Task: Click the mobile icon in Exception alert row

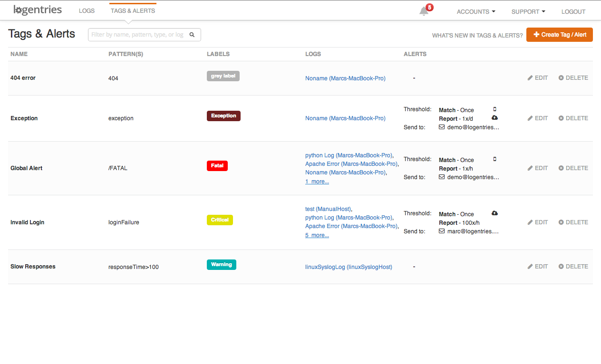Action: (x=494, y=109)
